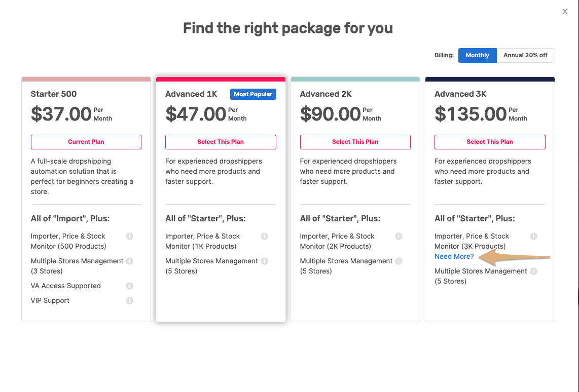This screenshot has height=392, width=579.
Task: Click info icon for VA Access Supported
Action: pyautogui.click(x=129, y=286)
